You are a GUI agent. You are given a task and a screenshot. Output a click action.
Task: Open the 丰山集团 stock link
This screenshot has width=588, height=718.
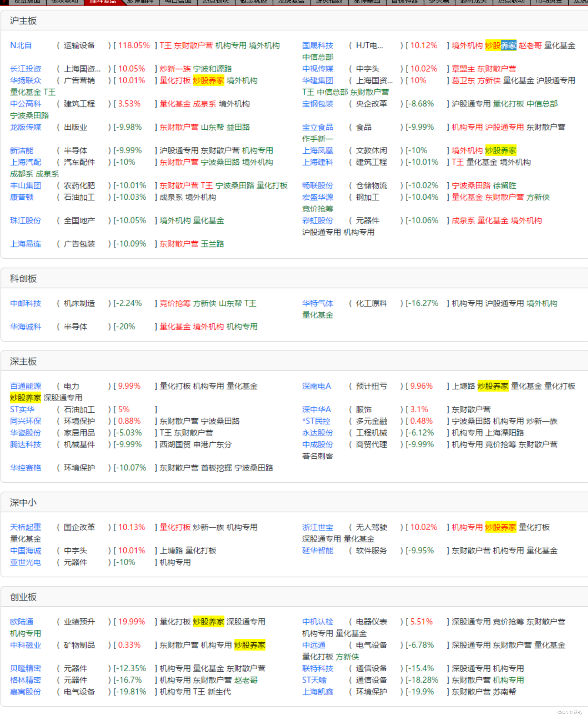point(26,185)
